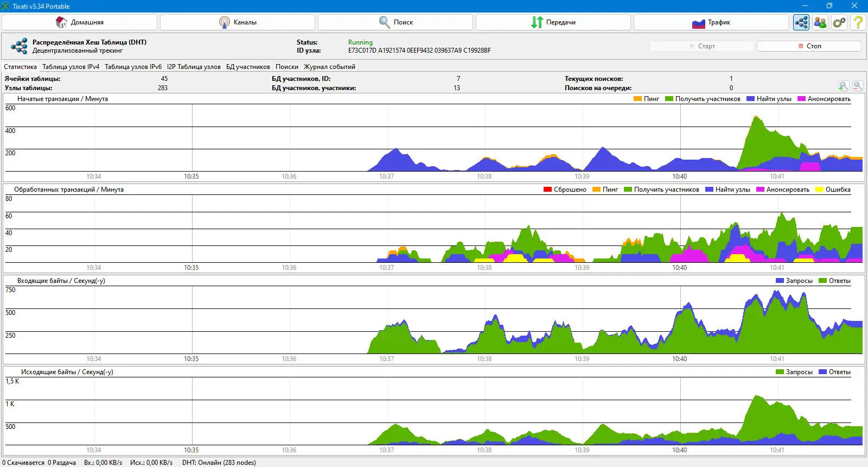Screen dimensions: 868x467
Task: Zoom in graphs with the magnifier plus
Action: 844,86
